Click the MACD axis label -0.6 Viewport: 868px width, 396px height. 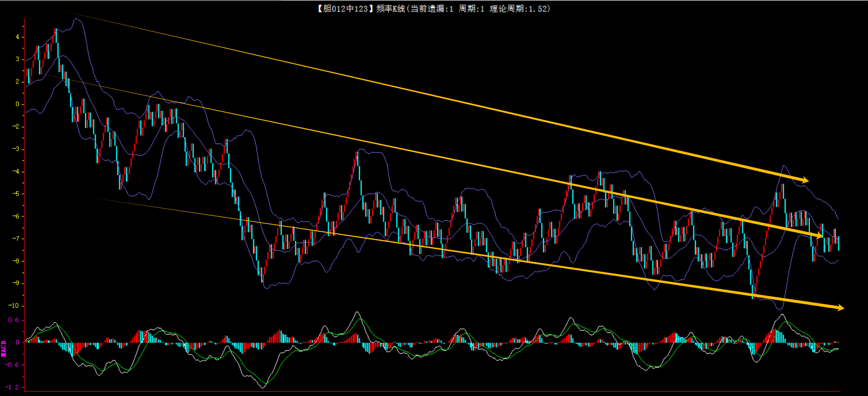[13, 365]
